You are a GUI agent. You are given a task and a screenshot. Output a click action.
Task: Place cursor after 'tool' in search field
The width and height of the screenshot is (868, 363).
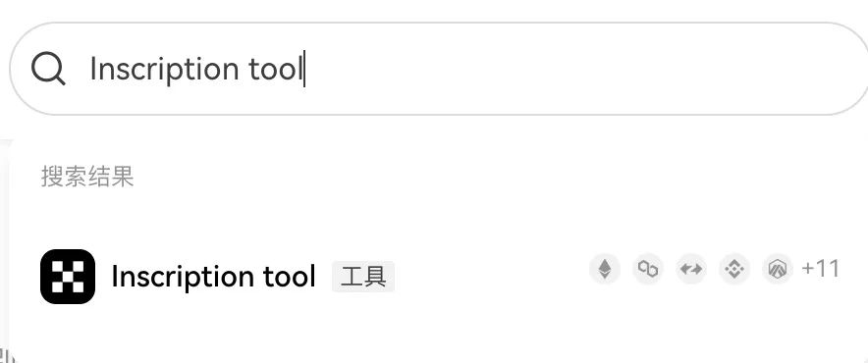pos(303,70)
